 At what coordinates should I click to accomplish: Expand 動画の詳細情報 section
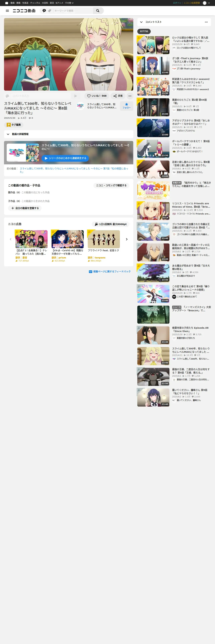click(x=69, y=134)
